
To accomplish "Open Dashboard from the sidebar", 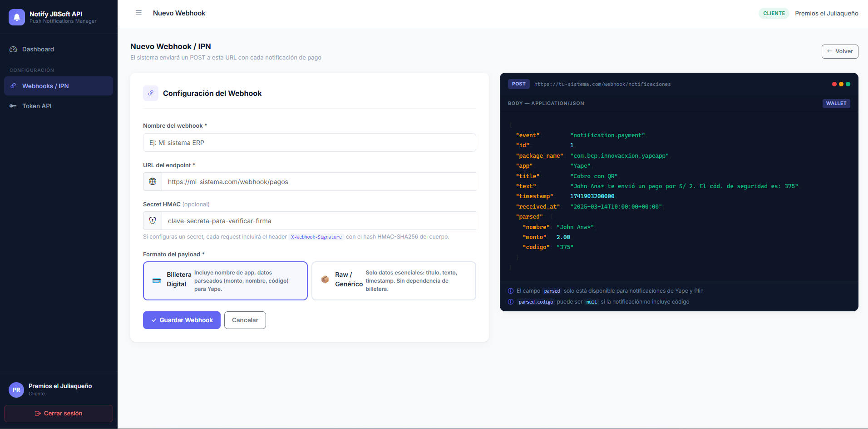I will click(38, 49).
